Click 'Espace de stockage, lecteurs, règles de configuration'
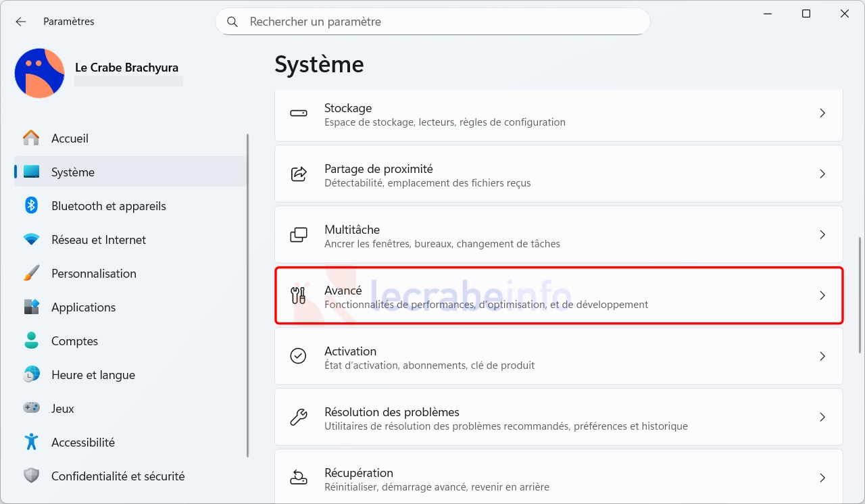 point(445,122)
